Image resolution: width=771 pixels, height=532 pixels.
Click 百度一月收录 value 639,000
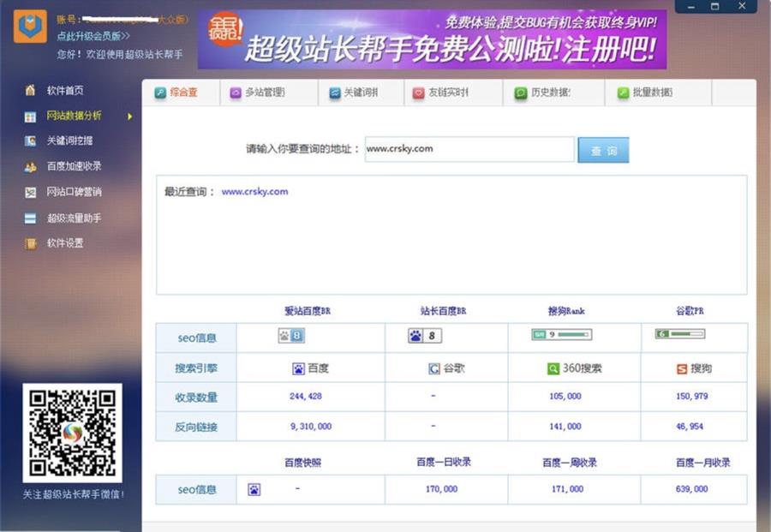[692, 489]
